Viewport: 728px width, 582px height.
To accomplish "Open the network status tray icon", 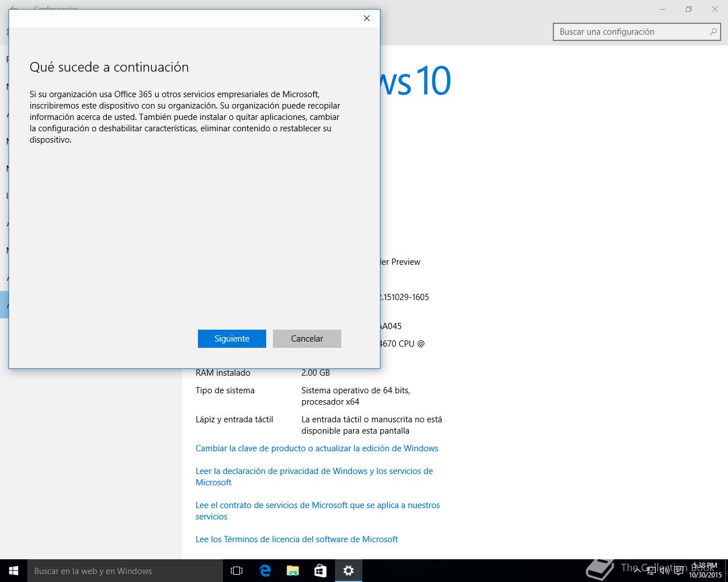I will click(x=651, y=571).
